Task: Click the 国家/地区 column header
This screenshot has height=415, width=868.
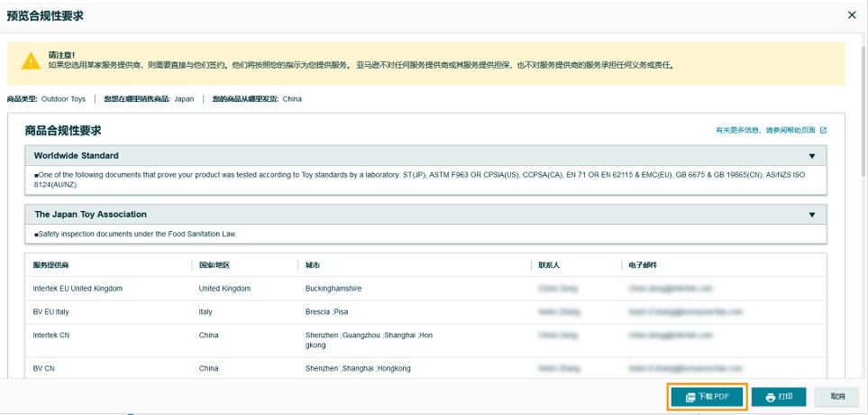Action: (x=215, y=265)
